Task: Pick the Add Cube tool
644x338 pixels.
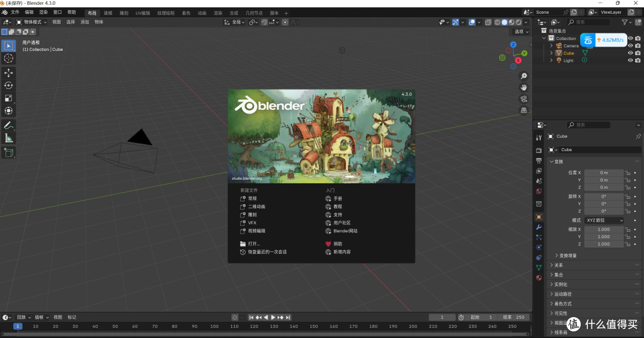Action: click(x=8, y=153)
